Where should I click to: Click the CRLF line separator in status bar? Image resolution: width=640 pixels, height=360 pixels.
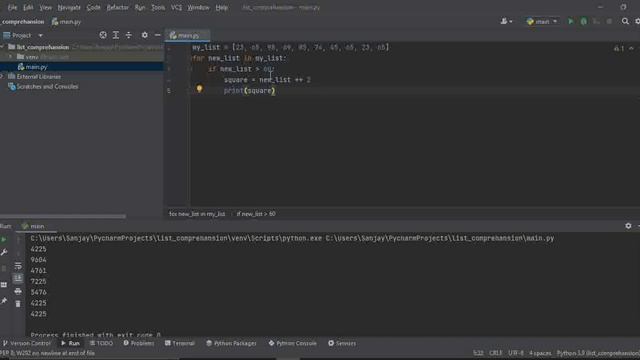point(496,353)
